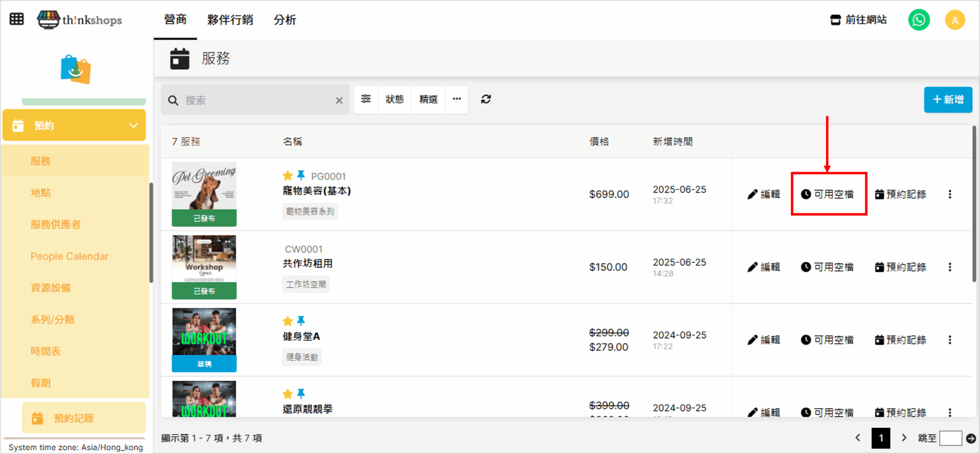Image resolution: width=980 pixels, height=454 pixels.
Task: Open the user avatar A menu
Action: (x=955, y=20)
